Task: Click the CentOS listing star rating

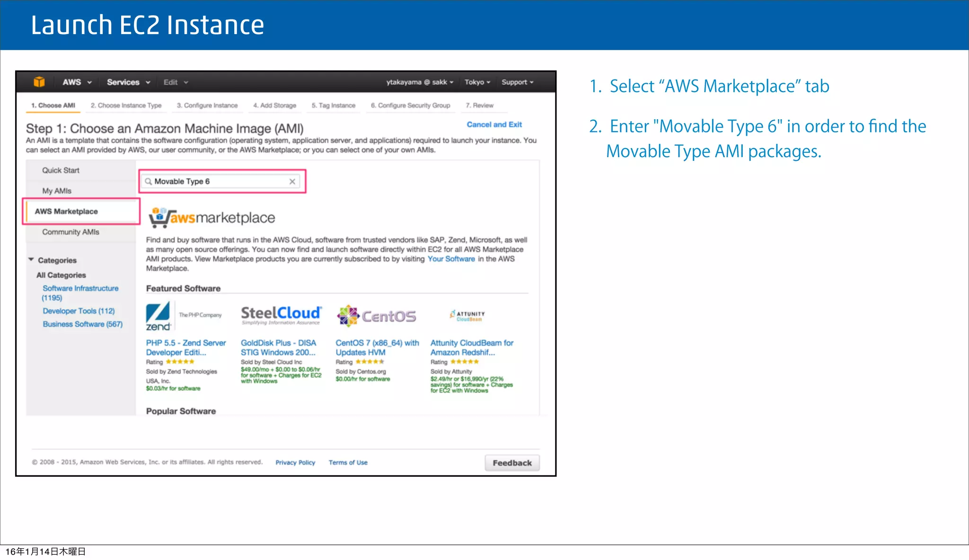Action: 370,362
